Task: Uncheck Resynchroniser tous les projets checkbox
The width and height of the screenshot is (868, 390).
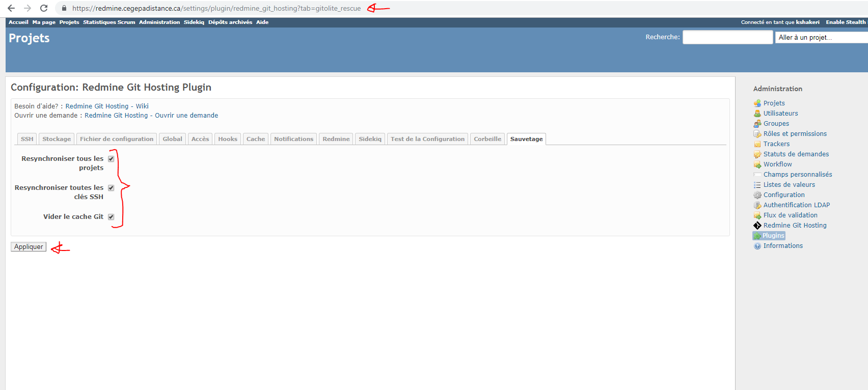Action: (111, 159)
